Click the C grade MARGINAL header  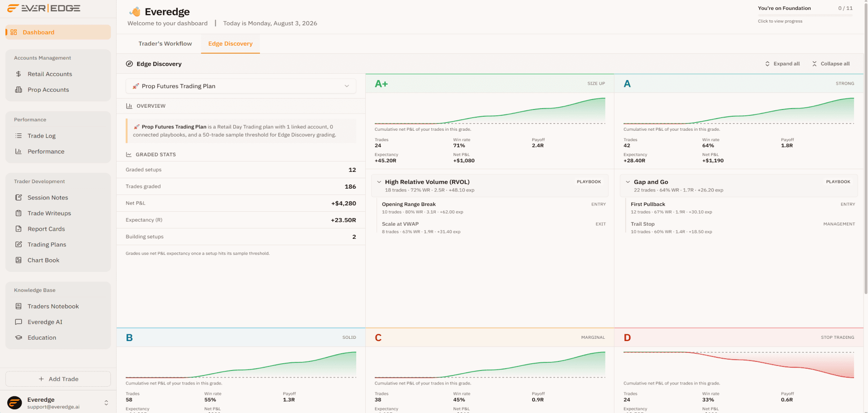[490, 337]
